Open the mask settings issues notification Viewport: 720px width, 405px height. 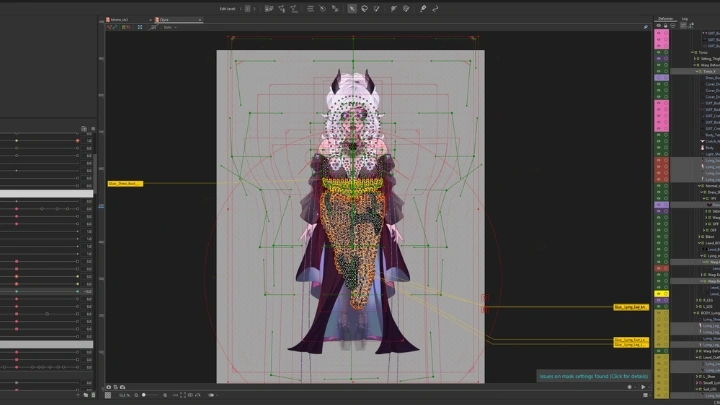coord(594,376)
